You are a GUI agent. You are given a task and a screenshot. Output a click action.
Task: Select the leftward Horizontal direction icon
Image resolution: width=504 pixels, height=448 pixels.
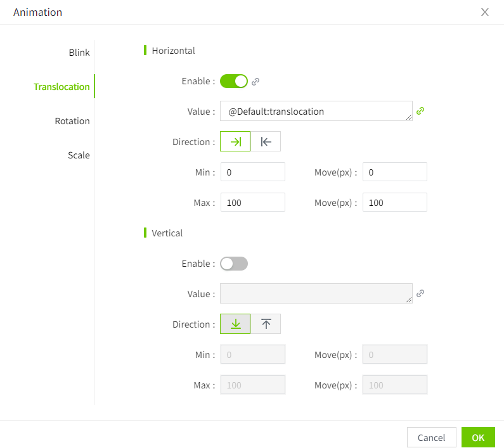[266, 142]
